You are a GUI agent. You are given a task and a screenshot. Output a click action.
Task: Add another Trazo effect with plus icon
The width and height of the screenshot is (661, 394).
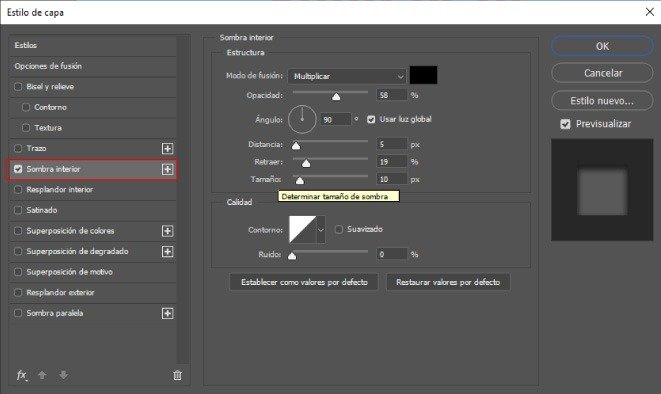point(167,148)
